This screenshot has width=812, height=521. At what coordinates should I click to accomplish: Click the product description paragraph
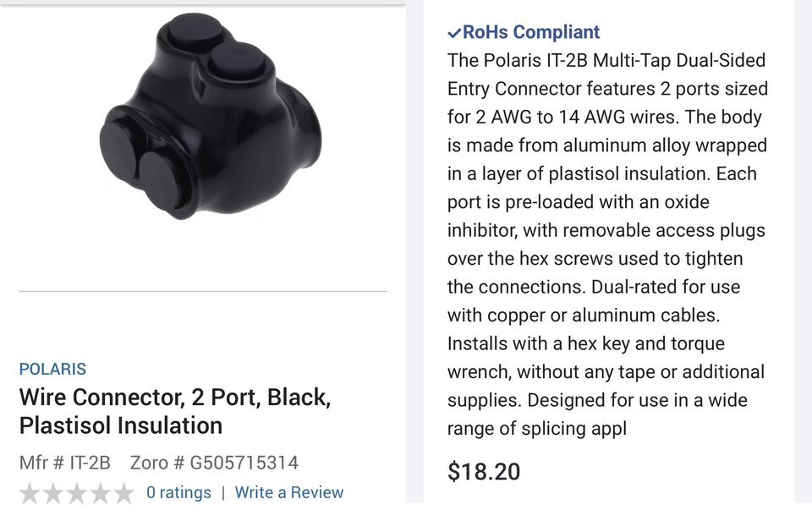click(606, 230)
